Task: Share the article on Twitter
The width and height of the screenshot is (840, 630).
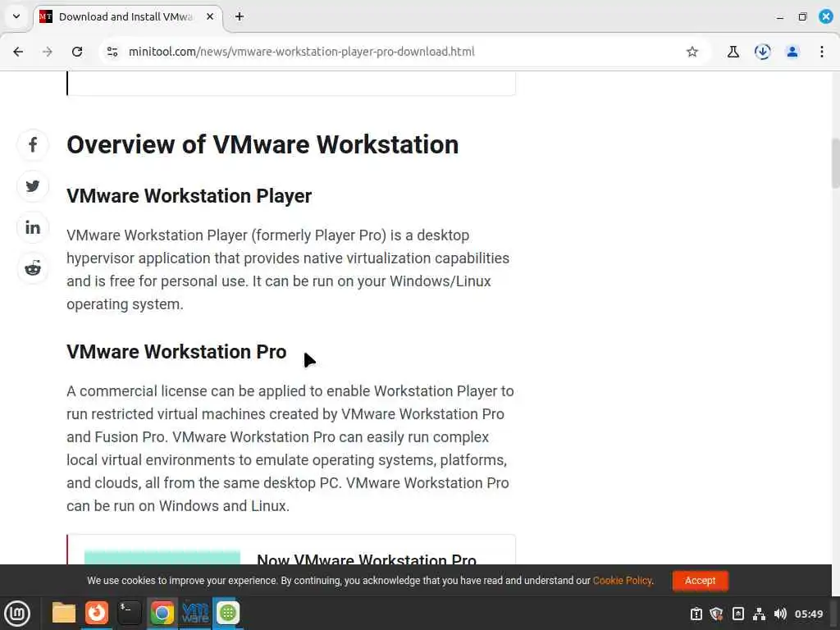Action: pos(33,186)
